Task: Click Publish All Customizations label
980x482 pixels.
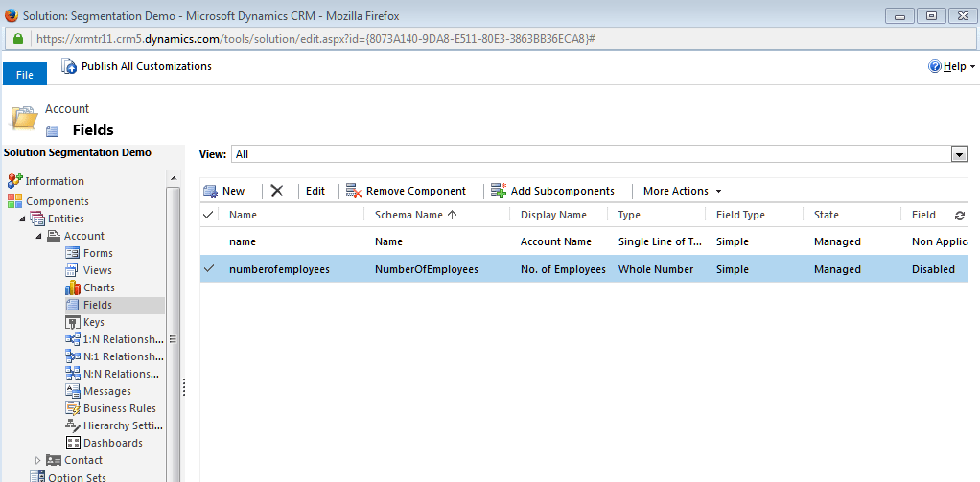Action: (147, 66)
